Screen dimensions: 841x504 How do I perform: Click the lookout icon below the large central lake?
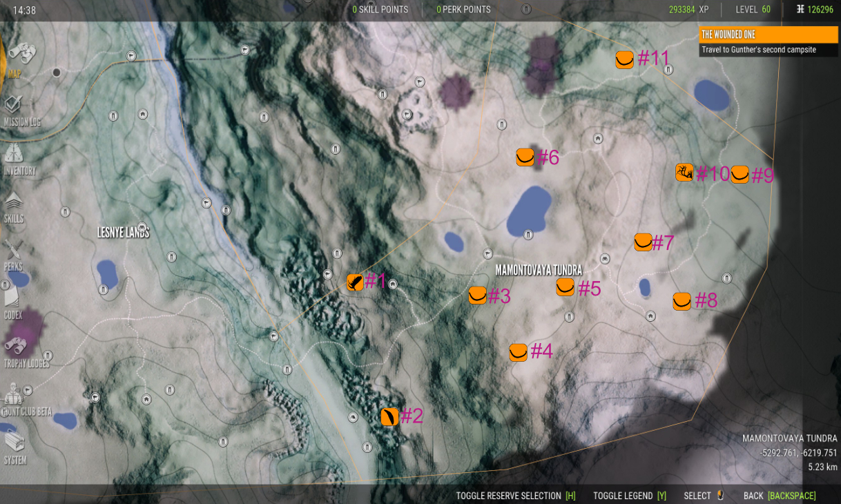pyautogui.click(x=528, y=235)
